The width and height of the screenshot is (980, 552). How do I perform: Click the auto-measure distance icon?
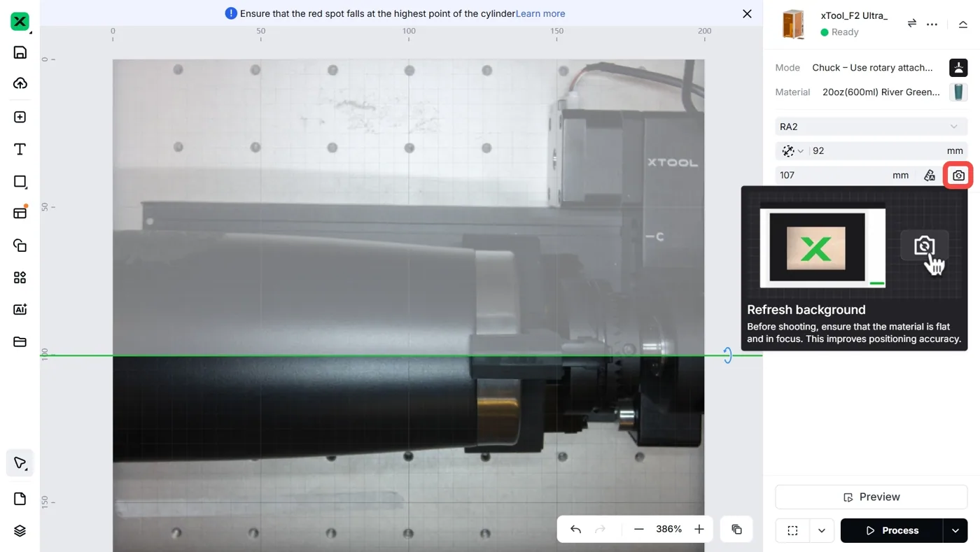(929, 176)
